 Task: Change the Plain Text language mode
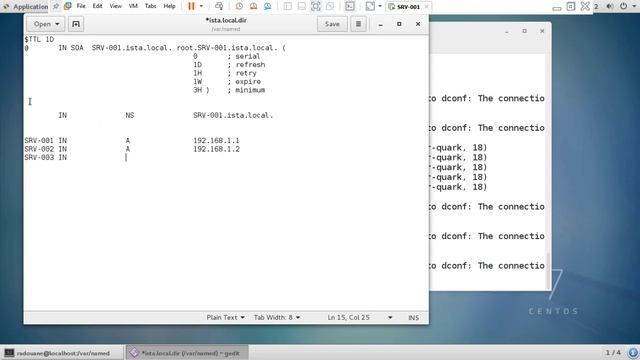(225, 317)
